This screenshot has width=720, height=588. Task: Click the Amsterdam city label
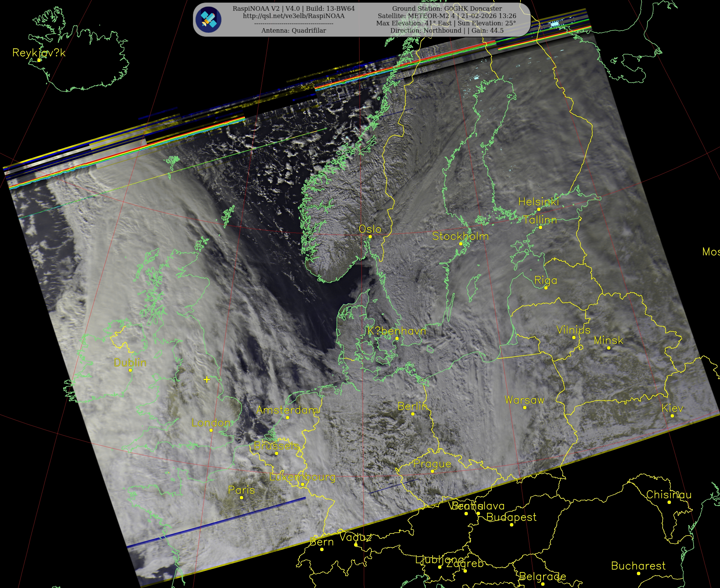click(x=287, y=410)
